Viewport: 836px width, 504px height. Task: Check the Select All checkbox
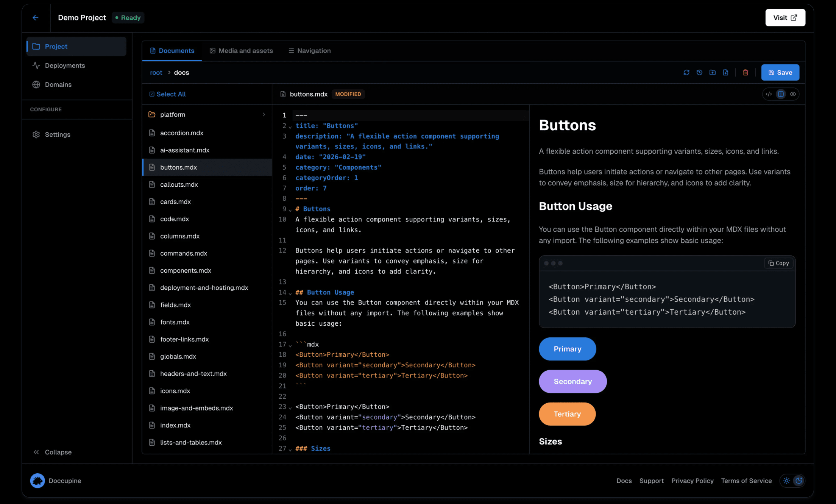[x=152, y=94]
